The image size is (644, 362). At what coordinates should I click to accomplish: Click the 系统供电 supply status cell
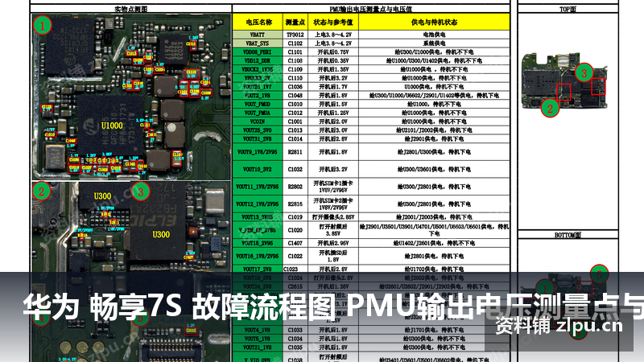(x=434, y=43)
